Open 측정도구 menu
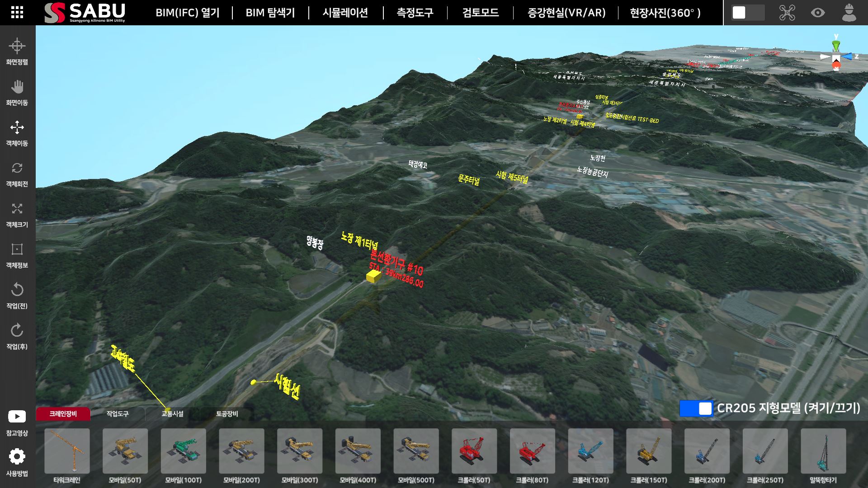Screen dimensions: 868x488 pyautogui.click(x=415, y=13)
